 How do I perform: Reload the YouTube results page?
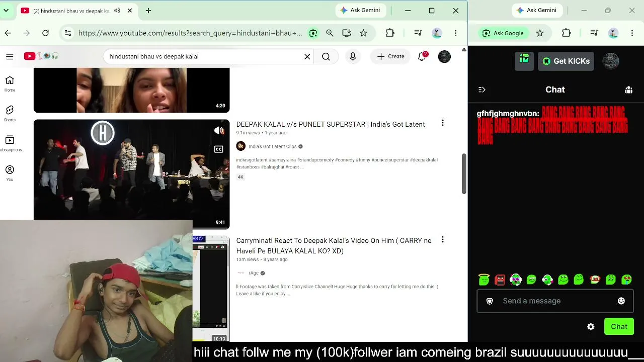(45, 33)
